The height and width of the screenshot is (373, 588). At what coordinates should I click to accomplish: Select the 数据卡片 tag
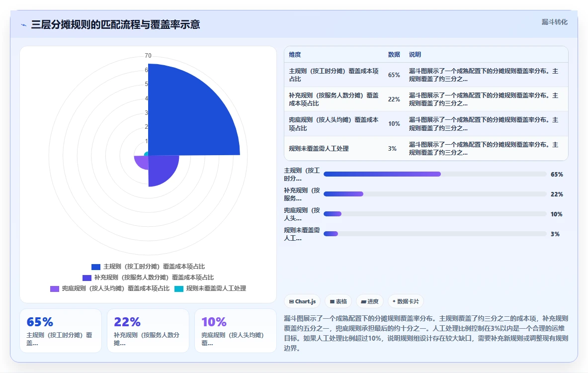406,301
